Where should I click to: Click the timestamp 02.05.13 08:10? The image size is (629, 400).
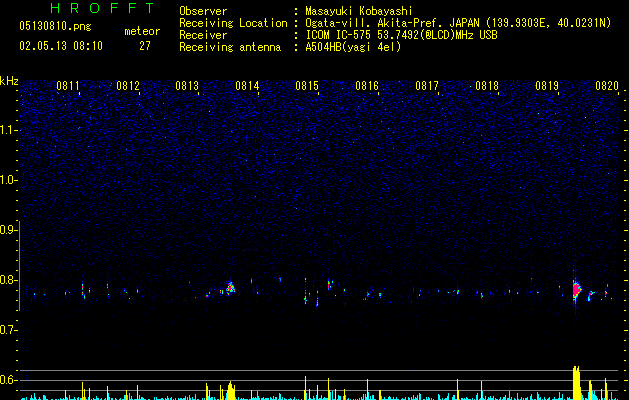(61, 46)
